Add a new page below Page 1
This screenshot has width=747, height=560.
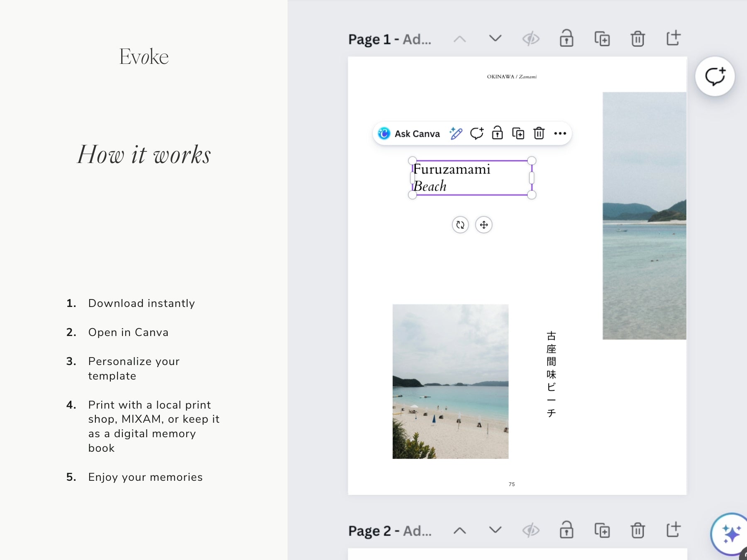click(673, 38)
